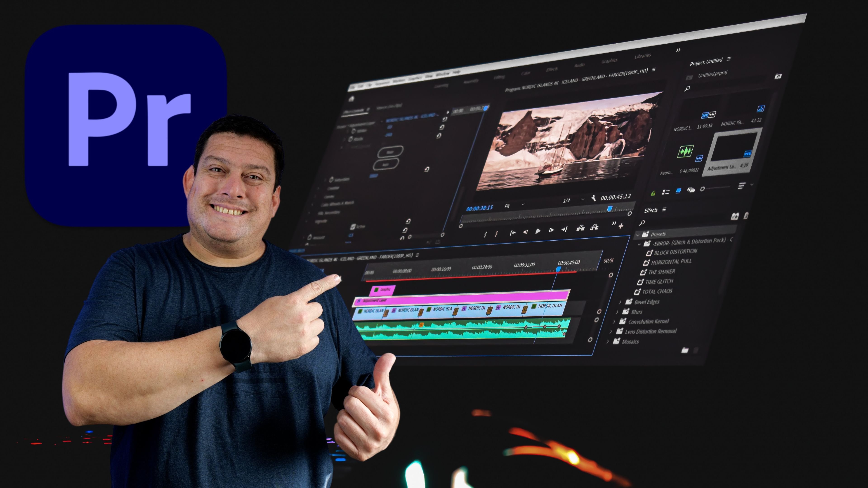Click the Step Forward 1 Frame button

pyautogui.click(x=551, y=230)
